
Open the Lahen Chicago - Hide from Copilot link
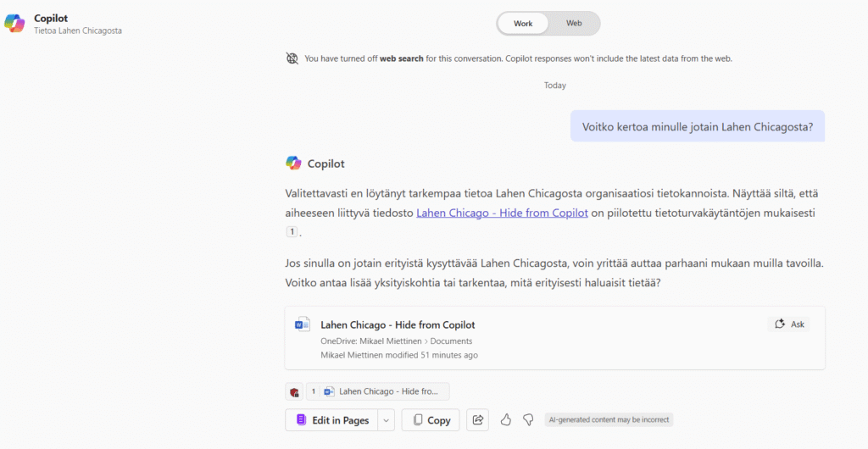tap(502, 213)
